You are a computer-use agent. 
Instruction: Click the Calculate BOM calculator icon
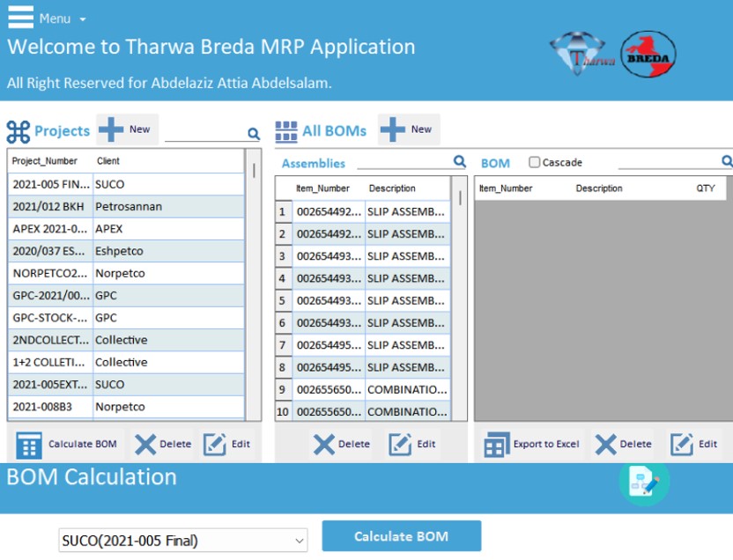pos(29,445)
